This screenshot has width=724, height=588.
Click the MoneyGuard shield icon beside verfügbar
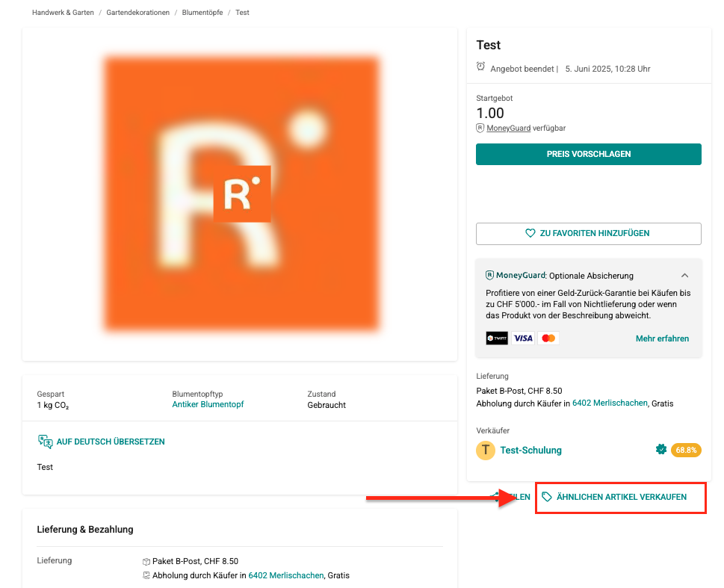(x=480, y=128)
